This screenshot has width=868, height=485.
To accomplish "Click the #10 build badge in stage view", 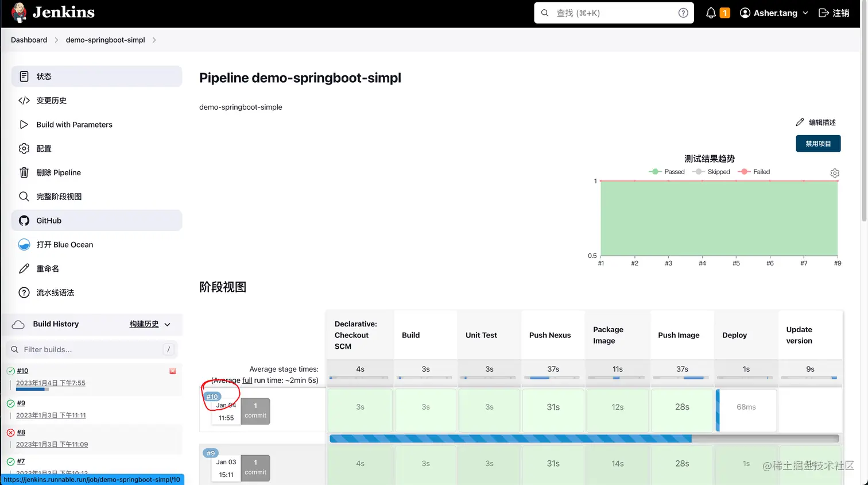I will pos(212,397).
